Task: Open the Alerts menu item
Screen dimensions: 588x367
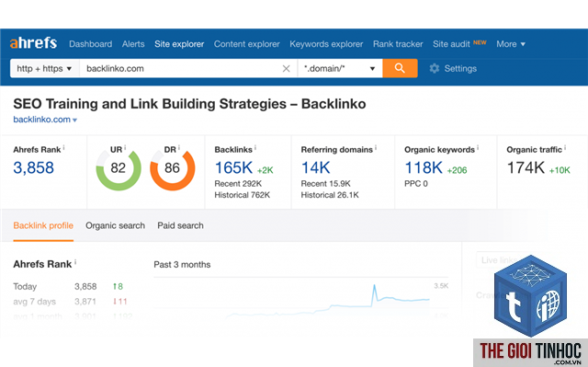Action: tap(133, 44)
